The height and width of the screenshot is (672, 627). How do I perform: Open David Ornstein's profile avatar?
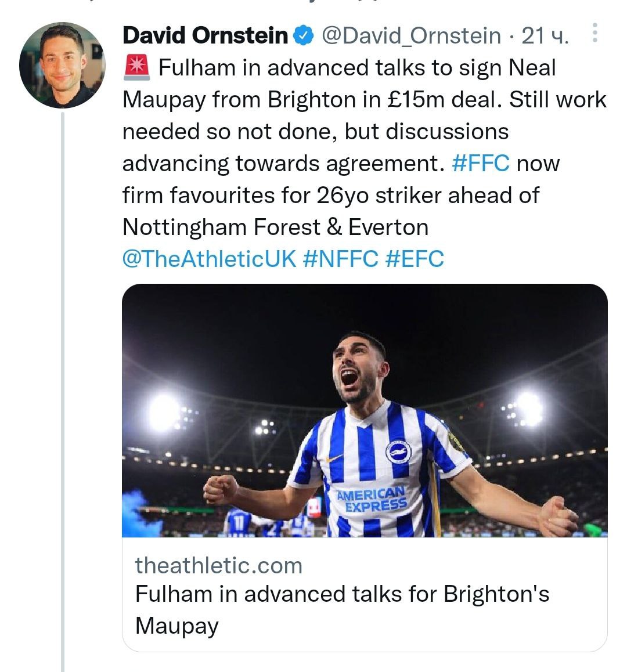(x=62, y=66)
